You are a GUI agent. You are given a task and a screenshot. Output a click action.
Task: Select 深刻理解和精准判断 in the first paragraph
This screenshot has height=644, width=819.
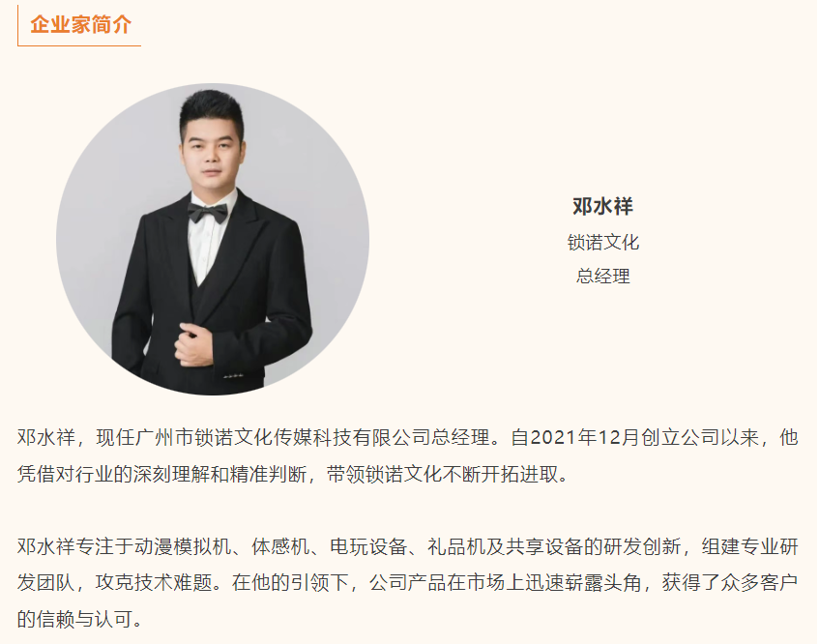(219, 474)
